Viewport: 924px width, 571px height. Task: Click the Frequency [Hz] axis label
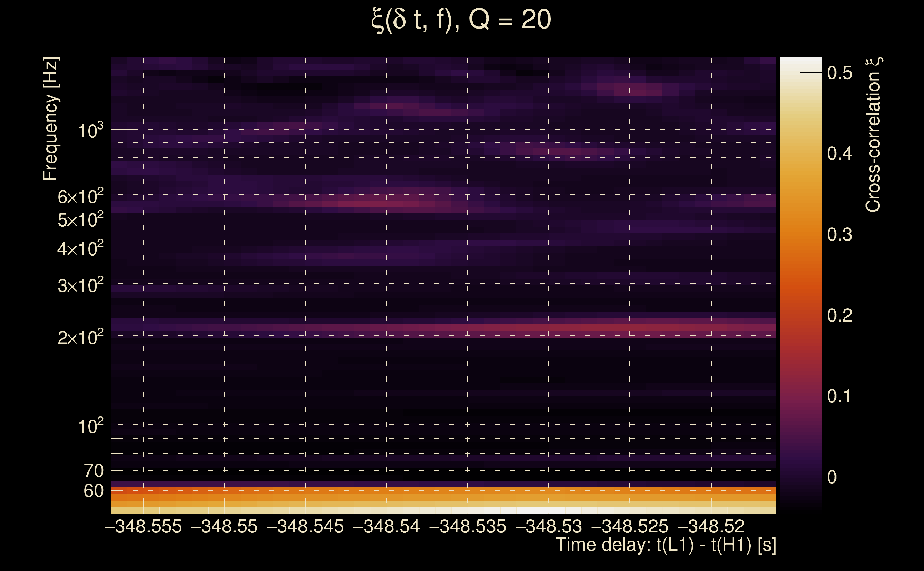click(x=51, y=118)
